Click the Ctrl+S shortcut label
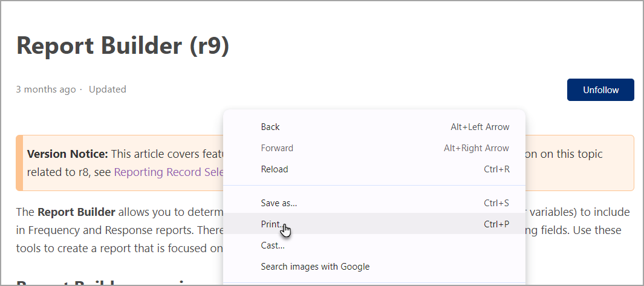Viewport: 644px width, 286px height. [496, 203]
